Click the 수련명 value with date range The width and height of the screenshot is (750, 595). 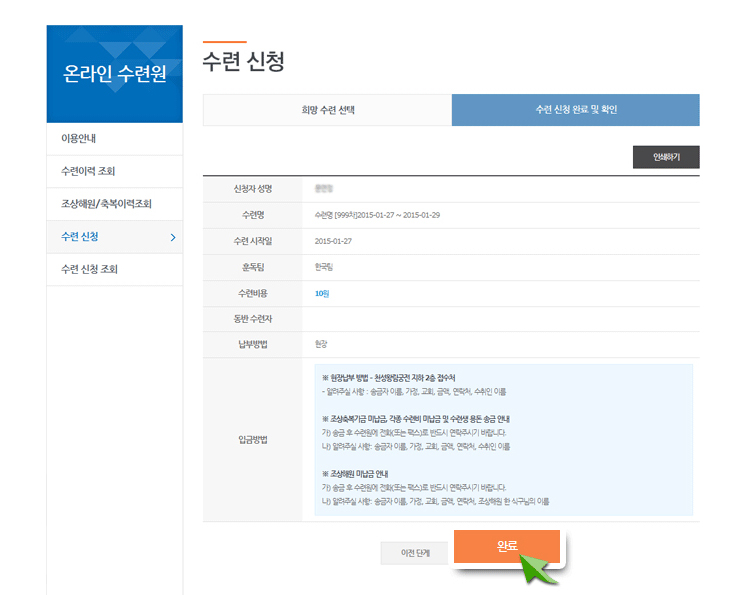click(x=377, y=215)
